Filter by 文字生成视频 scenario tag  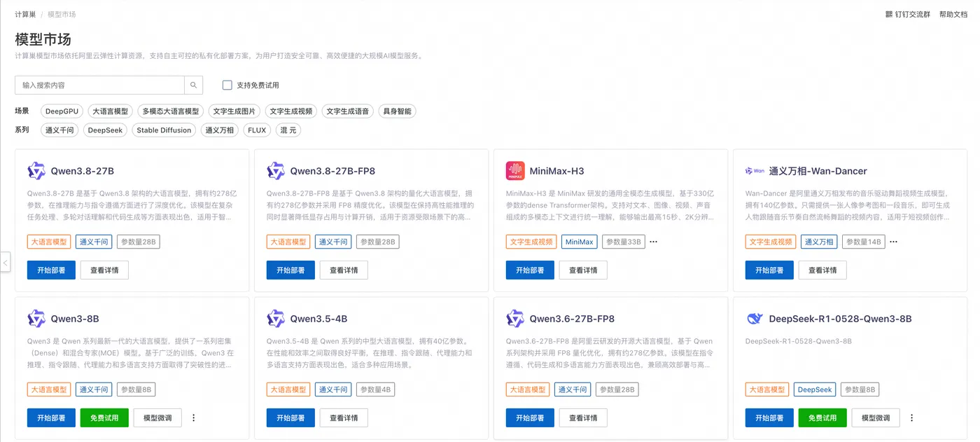(291, 111)
